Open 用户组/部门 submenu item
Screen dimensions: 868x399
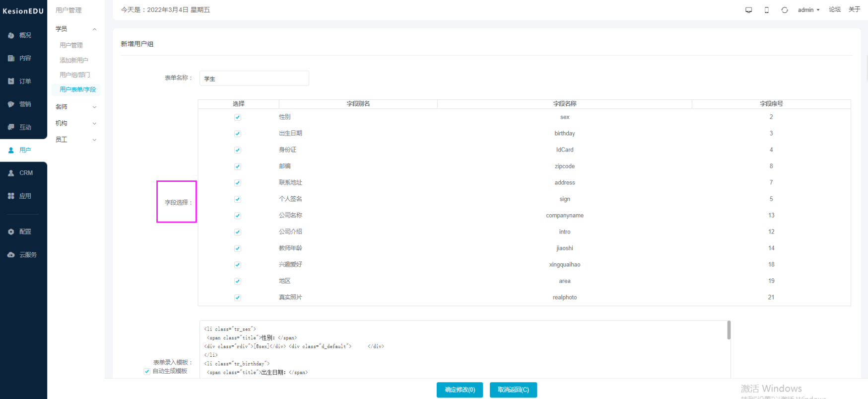pyautogui.click(x=74, y=75)
